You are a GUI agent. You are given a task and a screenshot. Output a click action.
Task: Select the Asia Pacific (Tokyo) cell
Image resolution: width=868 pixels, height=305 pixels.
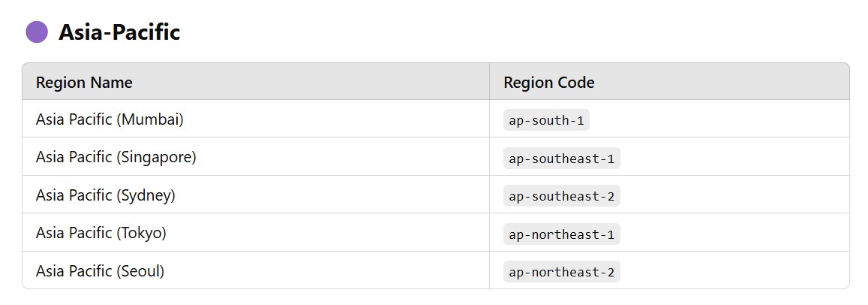[101, 233]
